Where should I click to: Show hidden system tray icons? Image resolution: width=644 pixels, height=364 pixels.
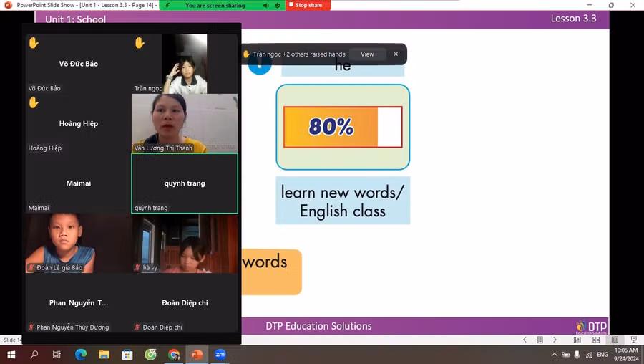pos(554,355)
